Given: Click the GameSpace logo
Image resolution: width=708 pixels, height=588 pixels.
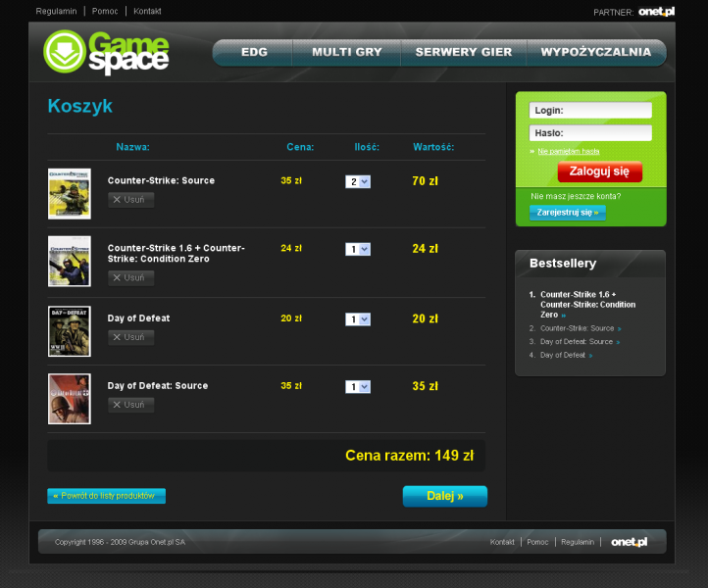Looking at the screenshot, I should [106, 52].
